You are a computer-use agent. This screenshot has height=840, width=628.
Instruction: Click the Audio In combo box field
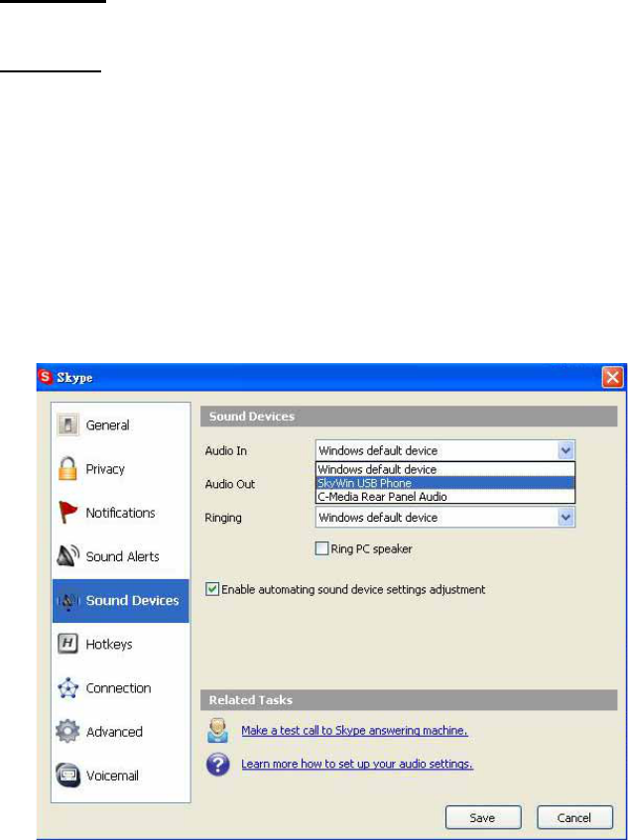(444, 450)
